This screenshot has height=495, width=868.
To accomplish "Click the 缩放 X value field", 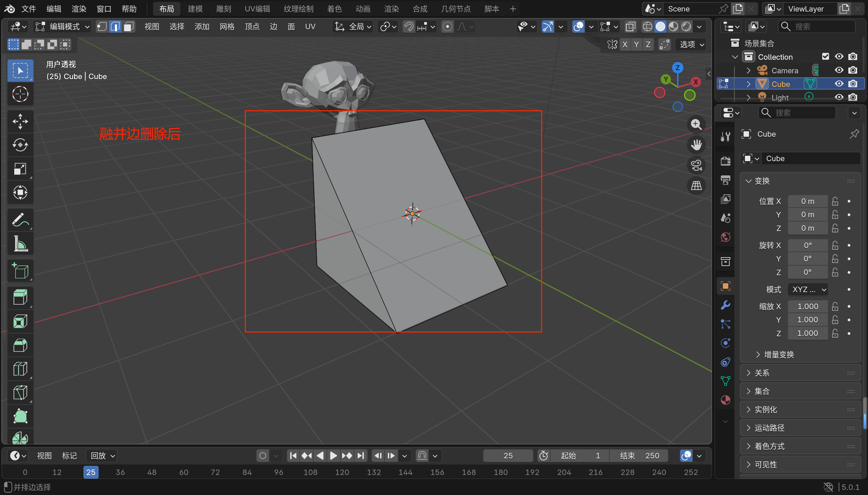I will pos(807,306).
